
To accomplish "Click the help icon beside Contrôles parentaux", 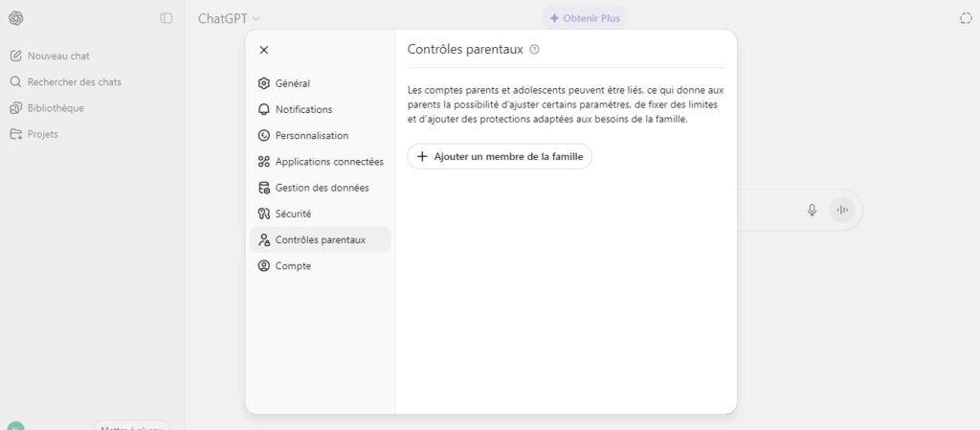I will pos(534,49).
